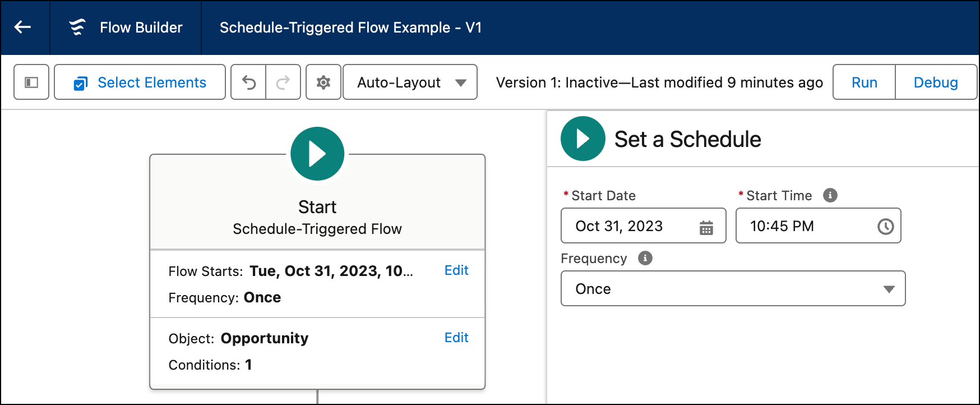Open the Auto-Layout dropdown
The height and width of the screenshot is (405, 980).
point(410,82)
